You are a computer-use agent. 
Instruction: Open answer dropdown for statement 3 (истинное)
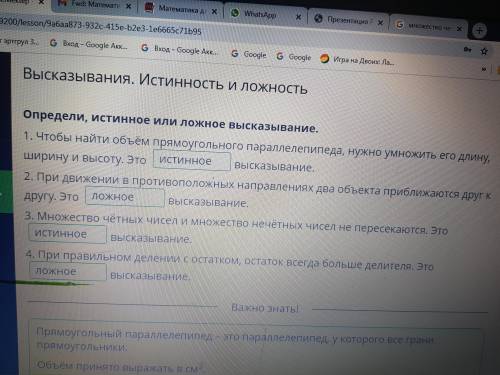(x=67, y=234)
